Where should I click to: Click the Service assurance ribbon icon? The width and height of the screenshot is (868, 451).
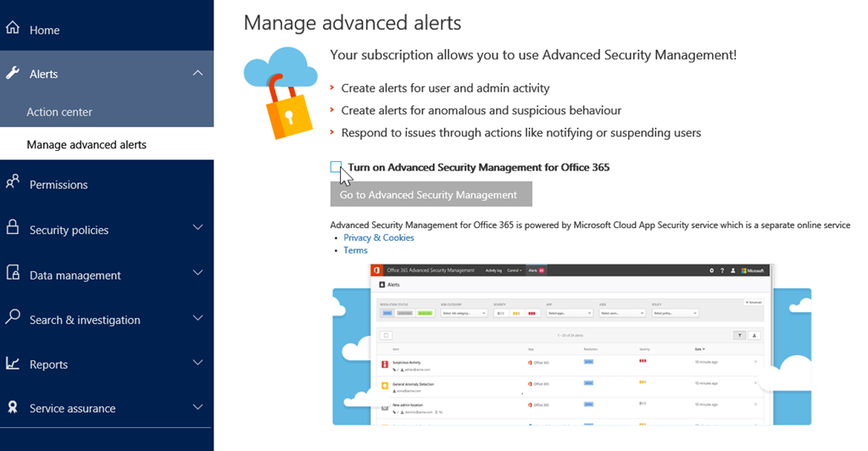13,408
